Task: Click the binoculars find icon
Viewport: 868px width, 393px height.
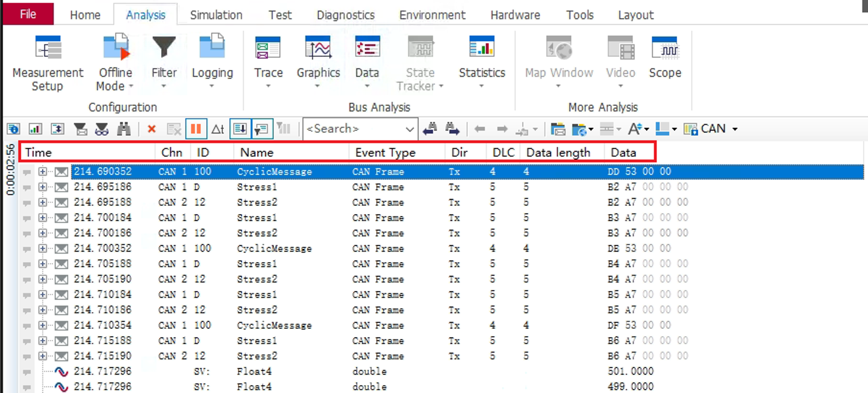Action: [x=124, y=129]
